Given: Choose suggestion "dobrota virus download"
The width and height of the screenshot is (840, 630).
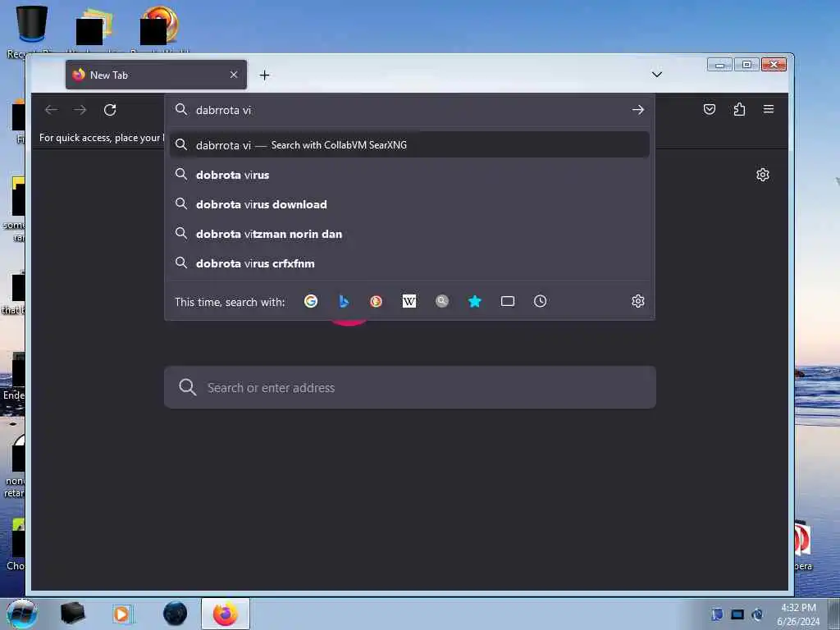Looking at the screenshot, I should [x=409, y=204].
